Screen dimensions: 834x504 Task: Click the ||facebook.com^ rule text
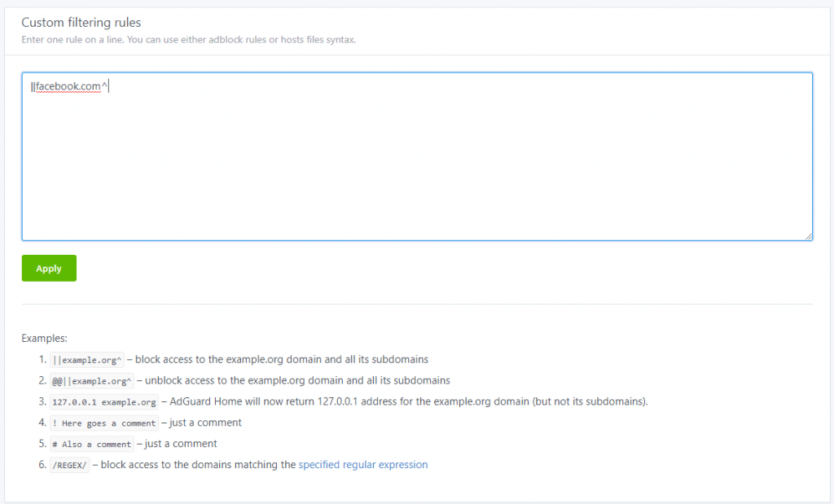(69, 86)
